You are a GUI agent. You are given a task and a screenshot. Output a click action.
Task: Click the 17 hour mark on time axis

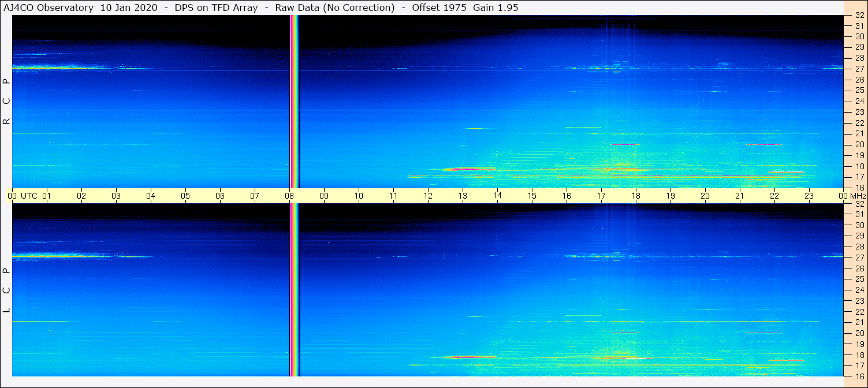coord(601,196)
